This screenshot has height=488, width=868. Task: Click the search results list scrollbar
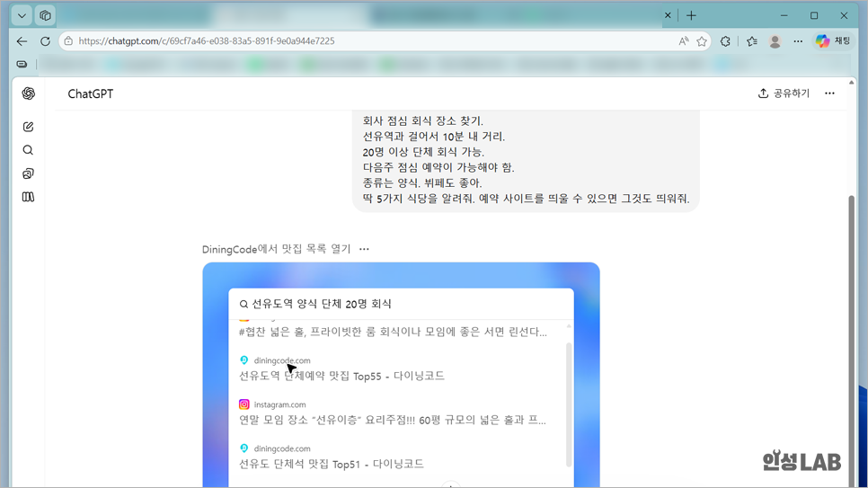point(569,404)
